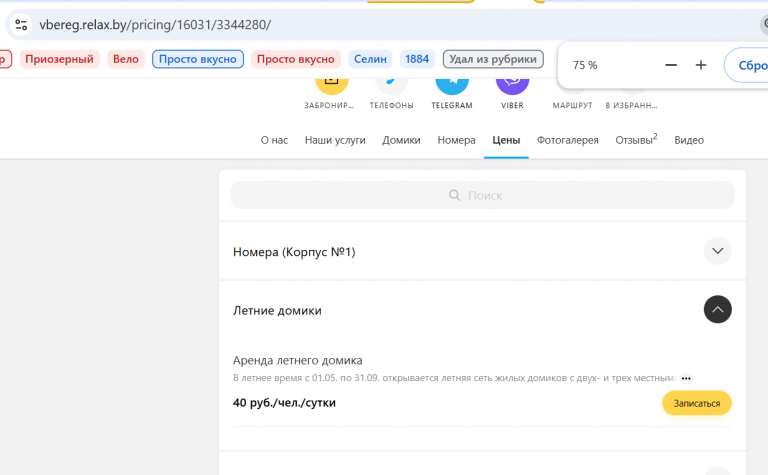Open the Приозерный bookmark

click(59, 59)
